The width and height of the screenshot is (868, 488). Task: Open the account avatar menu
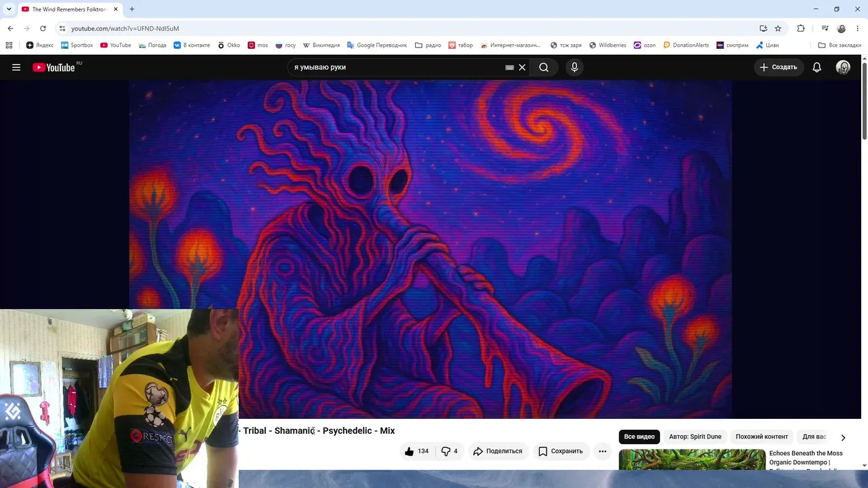point(843,67)
